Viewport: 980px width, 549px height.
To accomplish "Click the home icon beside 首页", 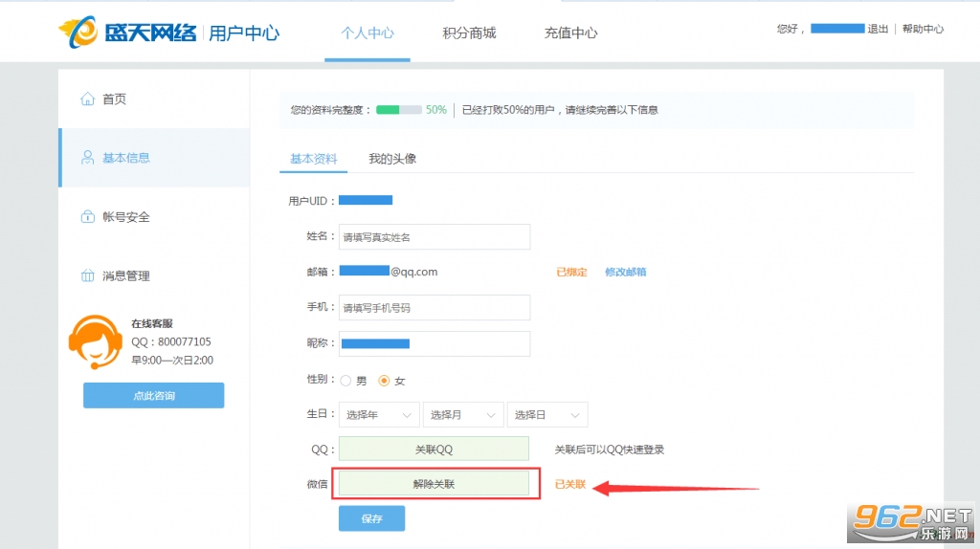I will pyautogui.click(x=87, y=99).
